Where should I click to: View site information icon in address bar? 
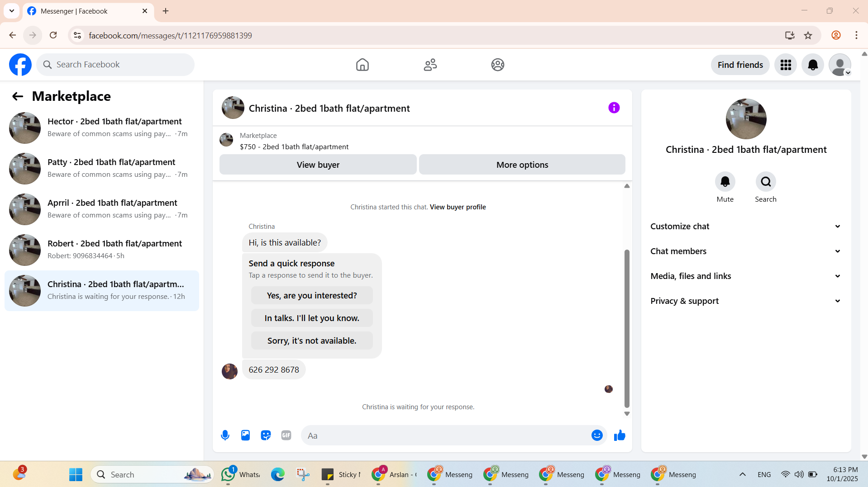pos(77,35)
